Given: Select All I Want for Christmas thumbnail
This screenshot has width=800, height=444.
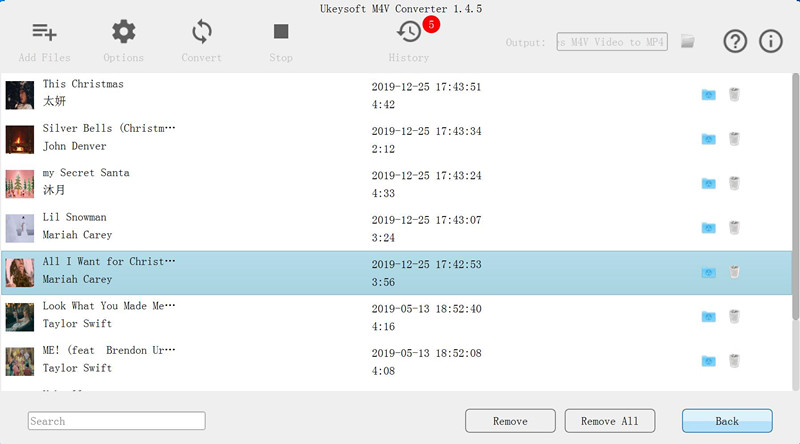Looking at the screenshot, I should tap(20, 273).
